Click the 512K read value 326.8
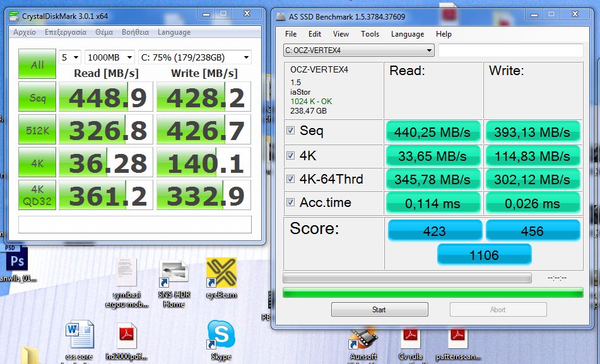This screenshot has height=364, width=600. [106, 129]
